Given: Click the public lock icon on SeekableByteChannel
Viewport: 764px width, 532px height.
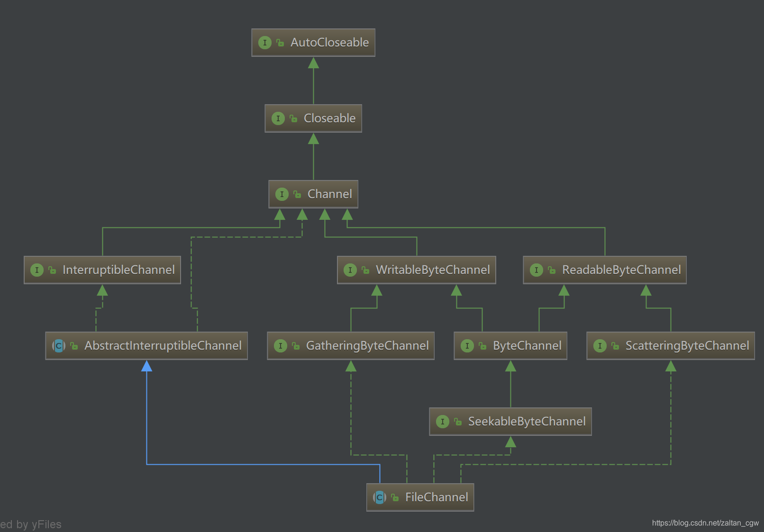Looking at the screenshot, I should point(458,422).
